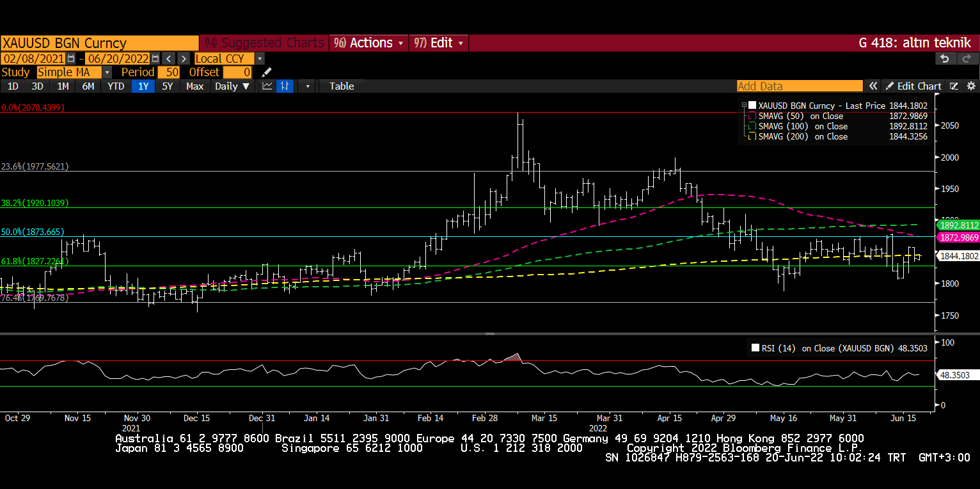
Task: Click the G 418: altın teknik title
Action: 915,43
